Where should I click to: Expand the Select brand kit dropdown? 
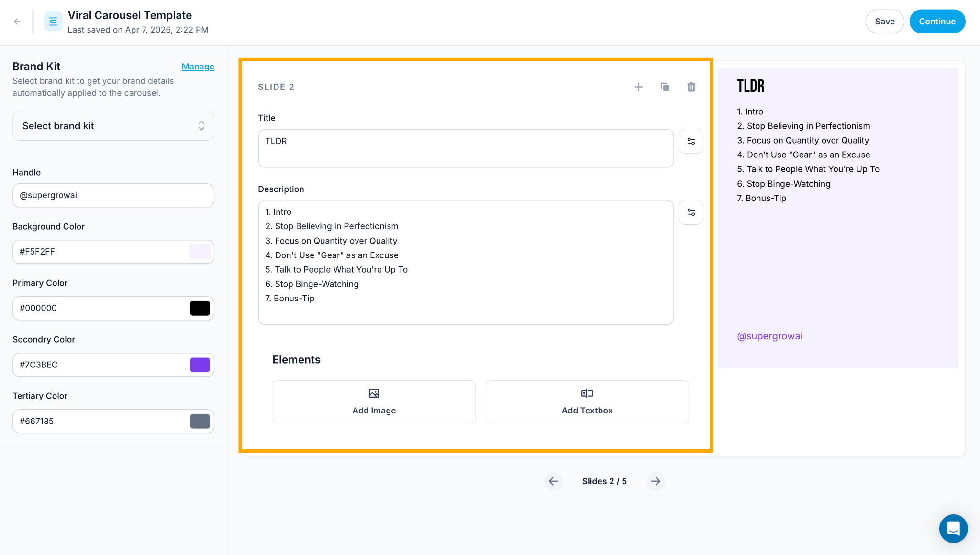click(113, 126)
